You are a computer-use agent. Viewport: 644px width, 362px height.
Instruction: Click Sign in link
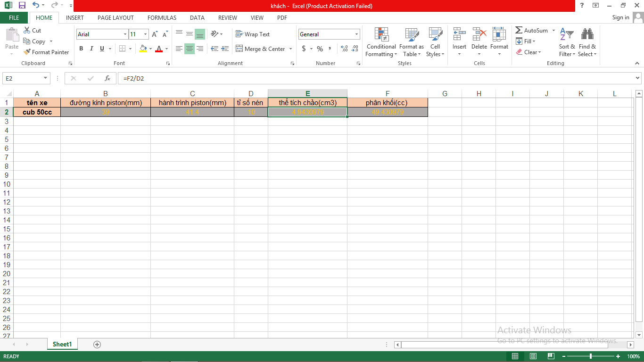click(x=620, y=17)
